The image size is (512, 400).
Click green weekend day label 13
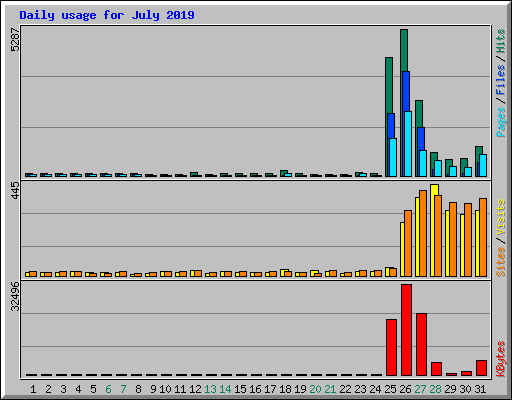click(210, 389)
